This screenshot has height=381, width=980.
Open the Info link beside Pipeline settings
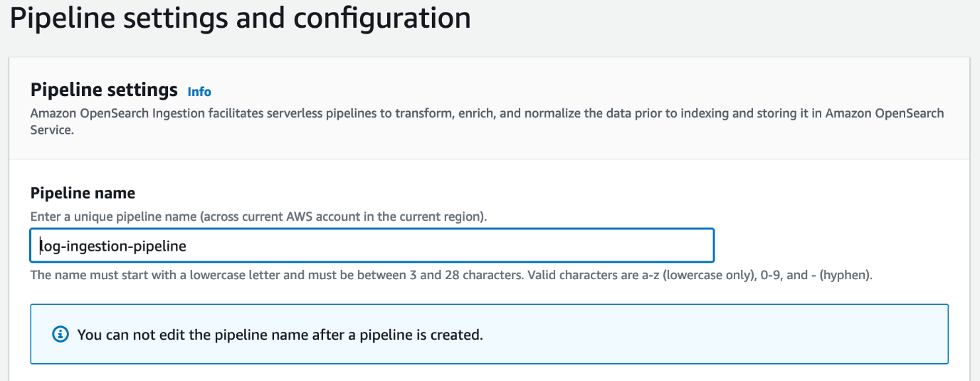click(199, 92)
